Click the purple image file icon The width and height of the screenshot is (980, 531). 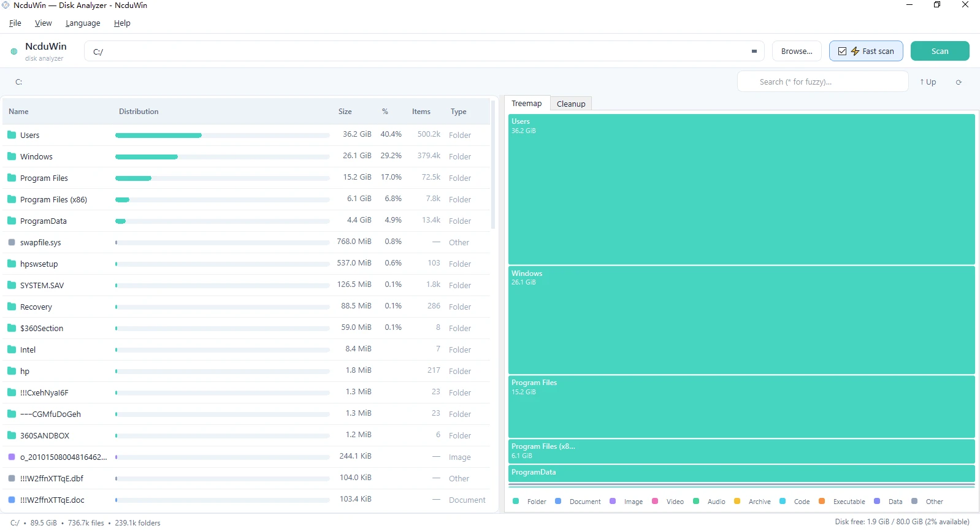(x=12, y=457)
